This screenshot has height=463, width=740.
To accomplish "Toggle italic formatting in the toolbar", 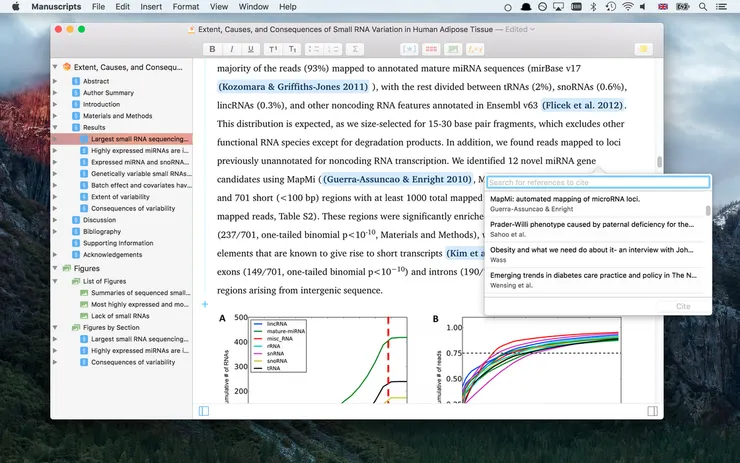I will 232,48.
